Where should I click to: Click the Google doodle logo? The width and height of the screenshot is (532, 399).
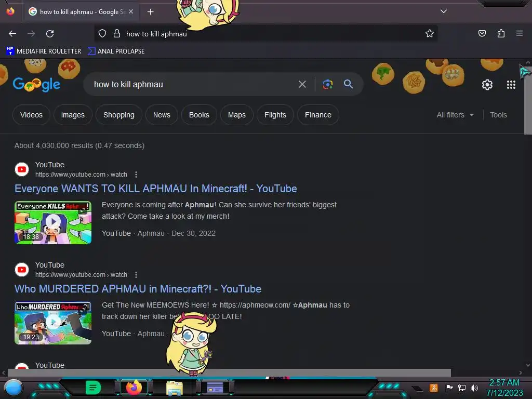pyautogui.click(x=36, y=84)
